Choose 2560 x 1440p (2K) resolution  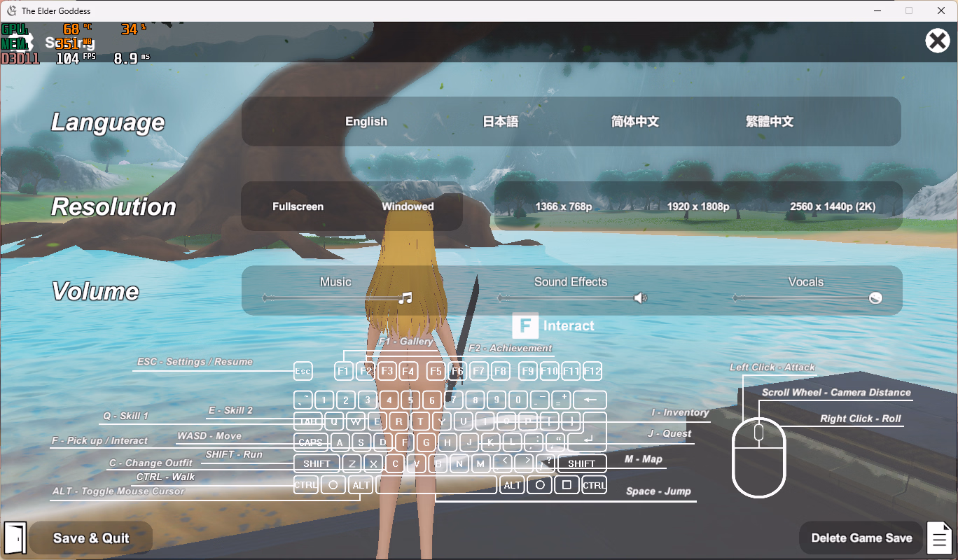(833, 206)
